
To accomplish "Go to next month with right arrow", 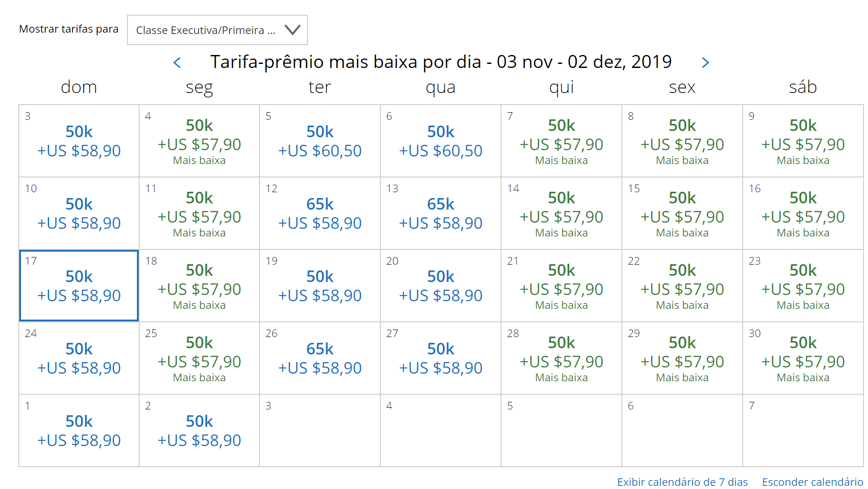I will tap(705, 63).
